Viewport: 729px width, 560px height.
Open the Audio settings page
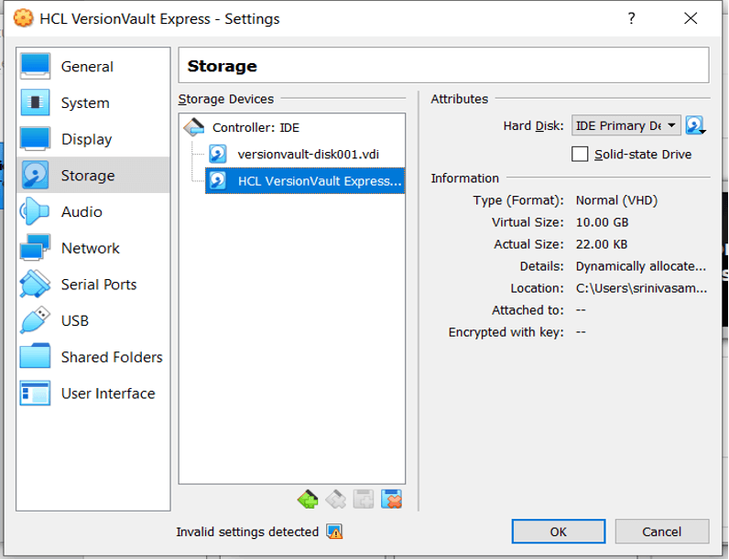93,211
